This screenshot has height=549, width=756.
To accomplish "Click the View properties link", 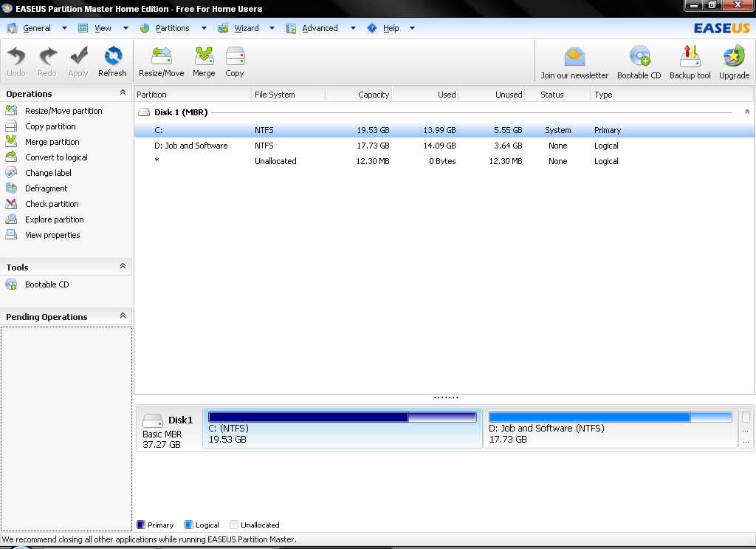I will point(52,234).
